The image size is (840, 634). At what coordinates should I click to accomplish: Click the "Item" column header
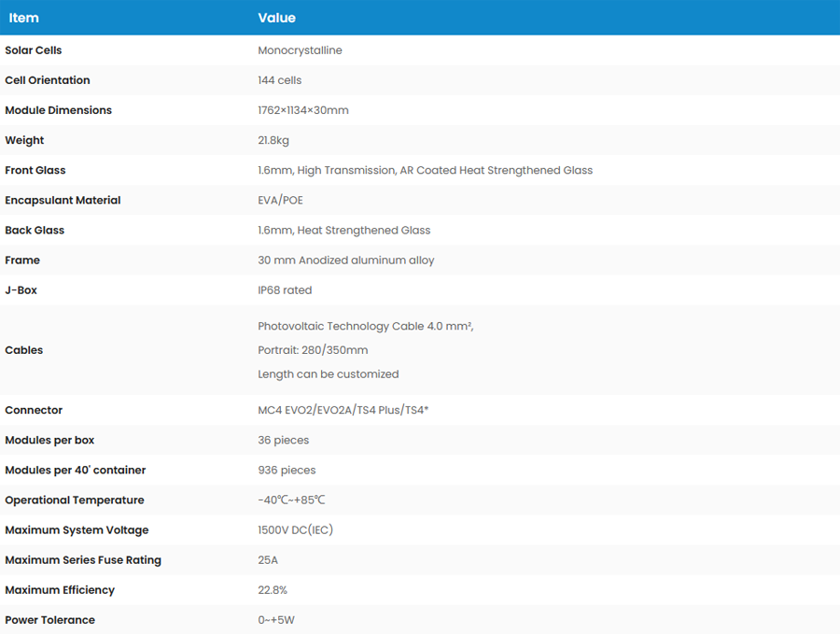click(x=24, y=18)
